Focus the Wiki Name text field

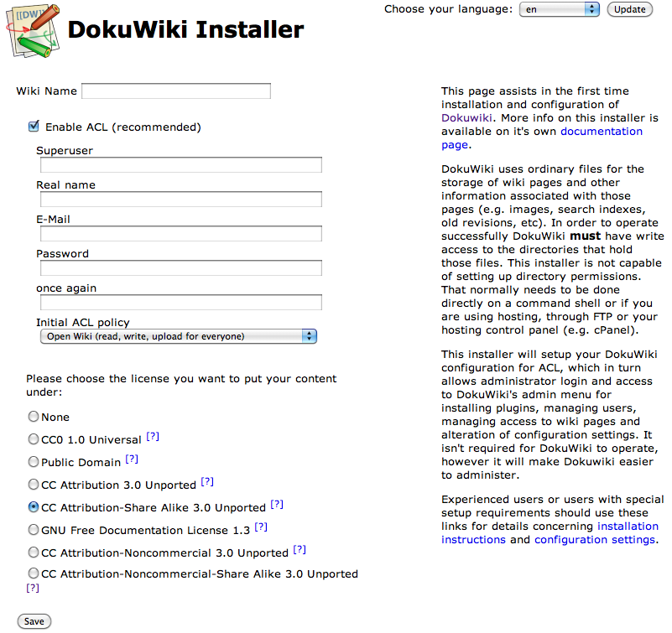176,91
